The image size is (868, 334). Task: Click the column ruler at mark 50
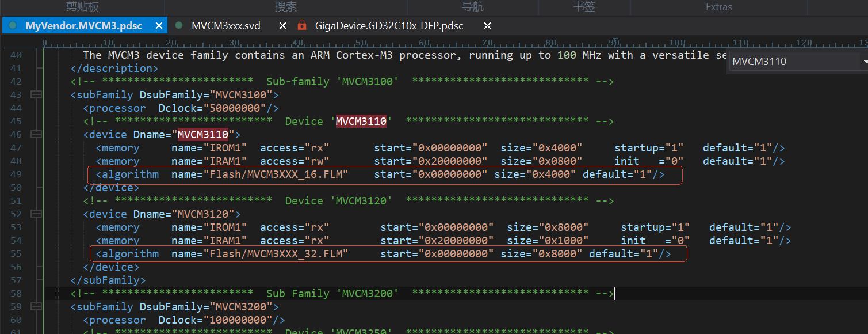(361, 43)
